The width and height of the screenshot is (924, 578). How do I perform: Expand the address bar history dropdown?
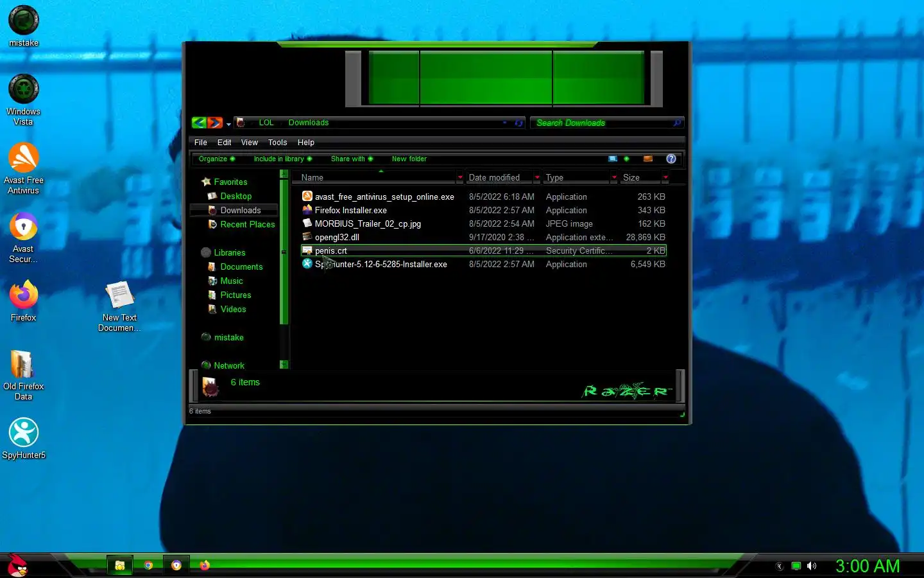click(x=505, y=123)
